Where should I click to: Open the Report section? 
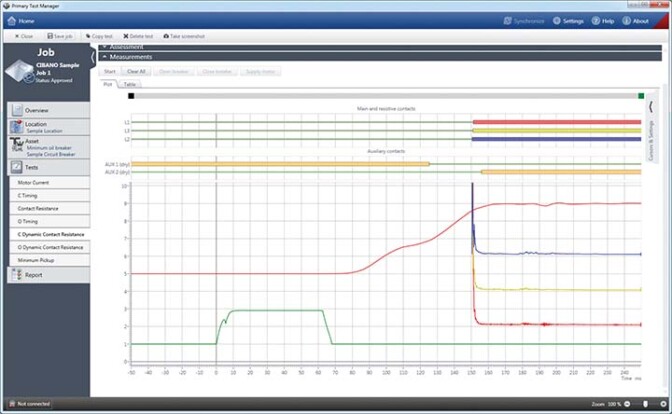(49, 275)
